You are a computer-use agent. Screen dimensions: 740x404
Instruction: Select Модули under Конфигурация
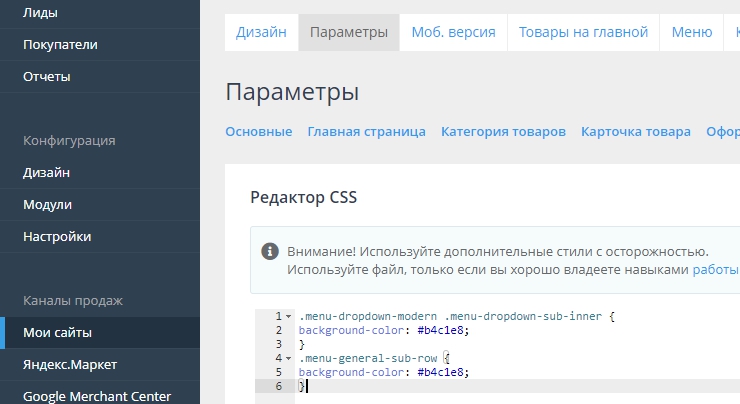click(x=47, y=204)
